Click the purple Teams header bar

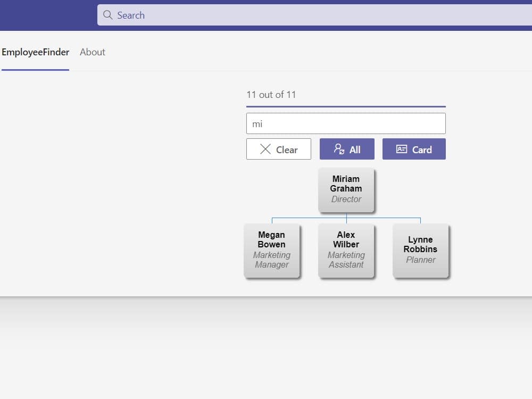pyautogui.click(x=48, y=15)
